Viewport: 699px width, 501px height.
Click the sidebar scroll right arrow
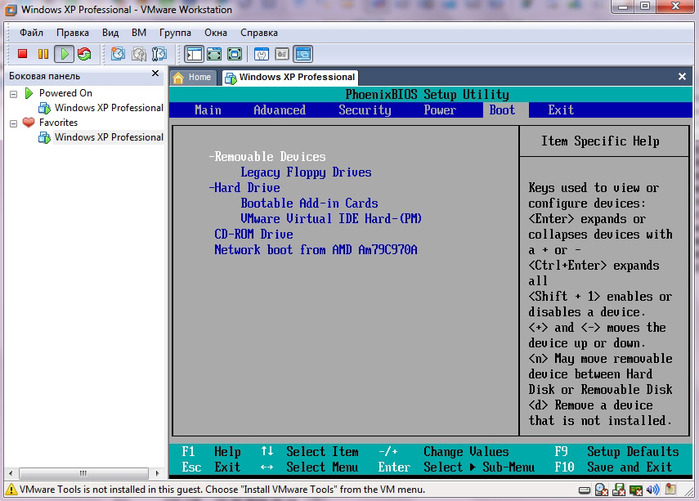[157, 473]
